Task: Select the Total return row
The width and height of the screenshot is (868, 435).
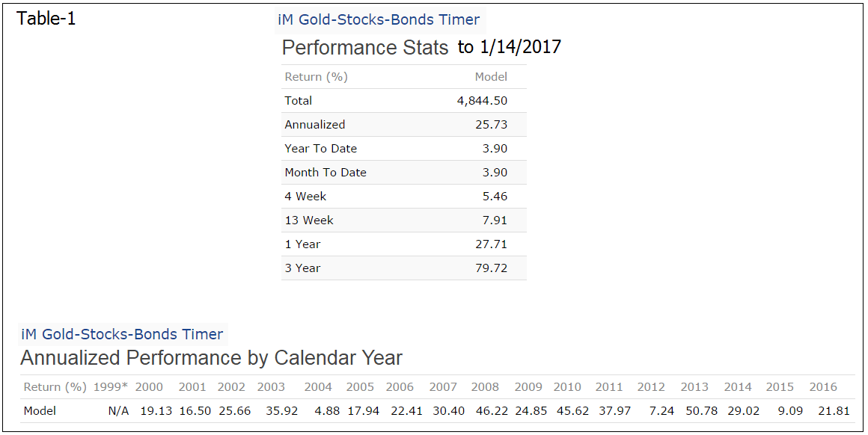Action: pyautogui.click(x=404, y=101)
